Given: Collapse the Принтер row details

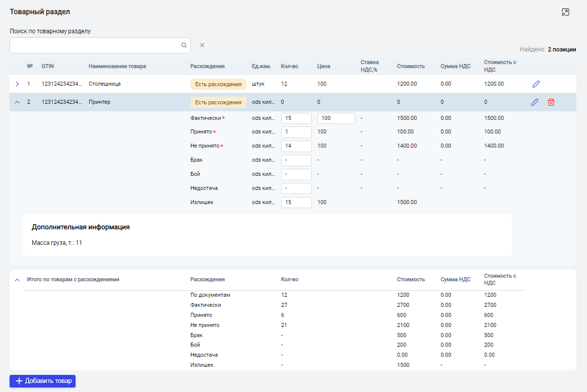Looking at the screenshot, I should (x=17, y=102).
